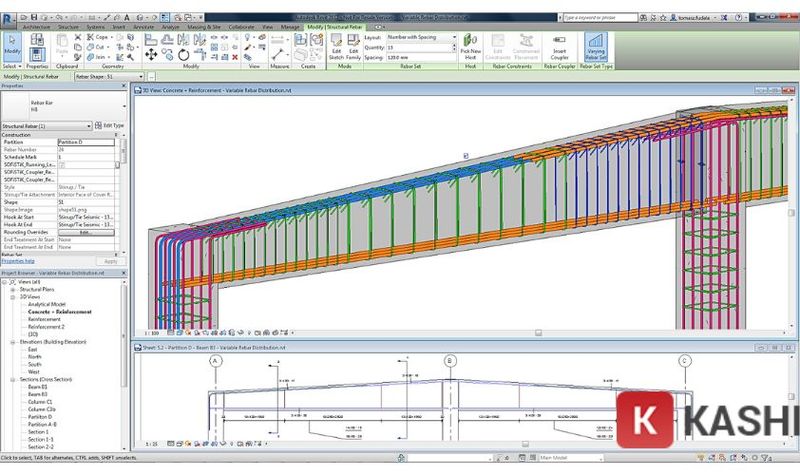Click the Quantity stepper arrows
This screenshot has height=475, width=800.
point(454,47)
